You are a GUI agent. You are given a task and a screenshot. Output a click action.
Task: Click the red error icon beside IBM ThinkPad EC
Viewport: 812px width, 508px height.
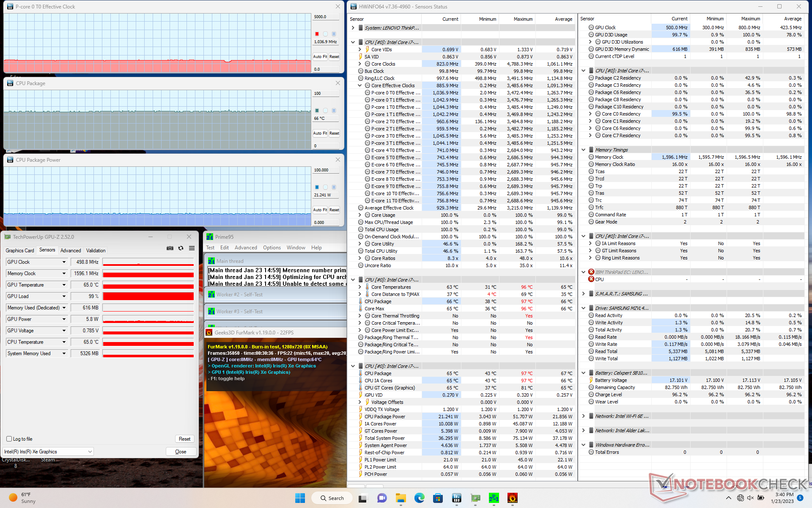591,272
